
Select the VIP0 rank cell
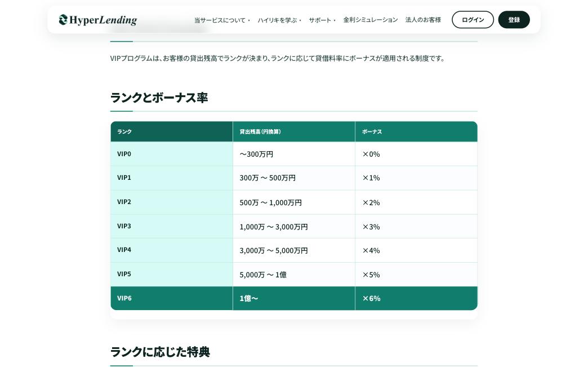172,154
